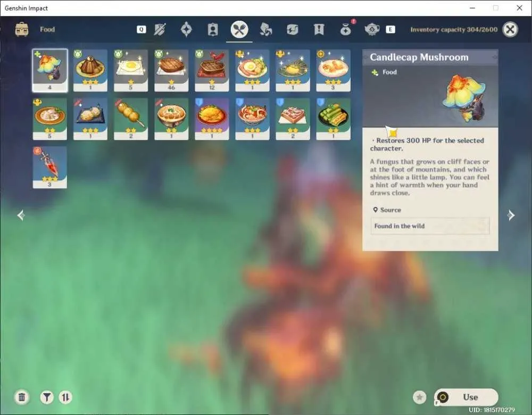Click the Q previous-tab key hint
This screenshot has height=415, width=532.
pyautogui.click(x=141, y=29)
